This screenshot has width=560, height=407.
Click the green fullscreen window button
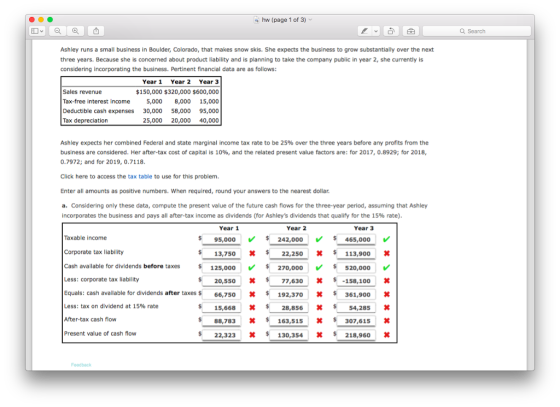(x=50, y=20)
